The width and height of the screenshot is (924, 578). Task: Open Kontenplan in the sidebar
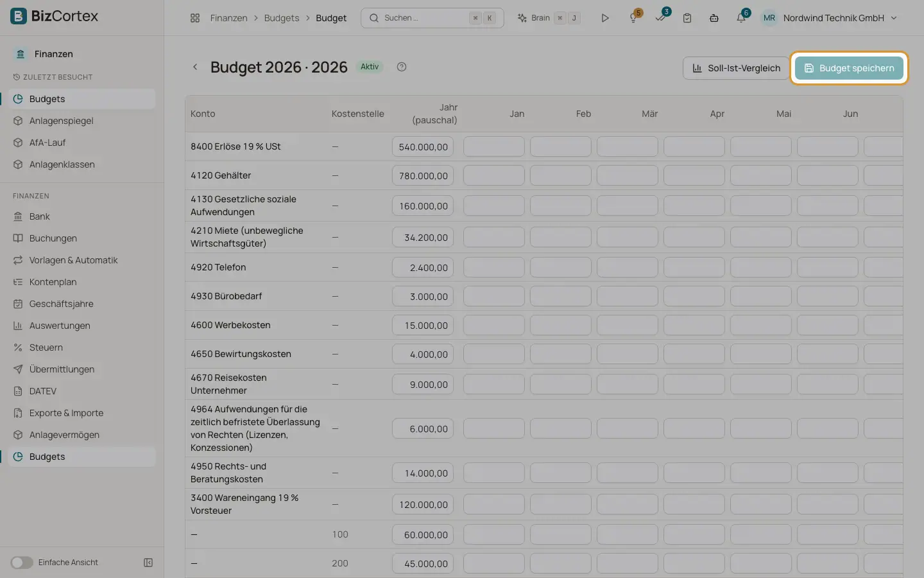pos(82,282)
